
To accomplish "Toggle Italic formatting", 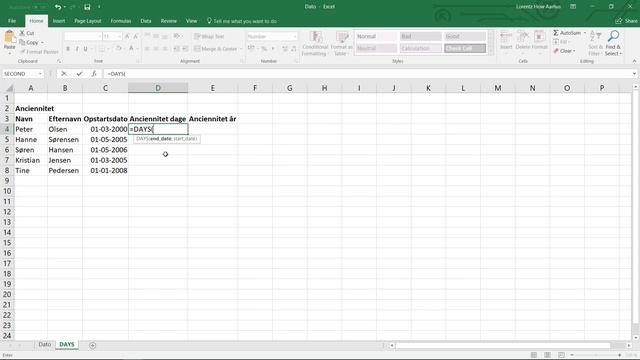I will pyautogui.click(x=77, y=49).
